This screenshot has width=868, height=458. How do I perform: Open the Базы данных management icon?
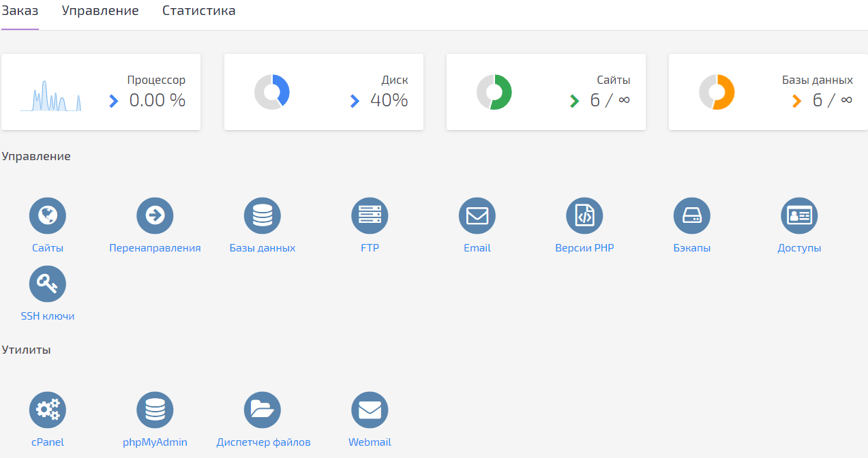tap(263, 217)
